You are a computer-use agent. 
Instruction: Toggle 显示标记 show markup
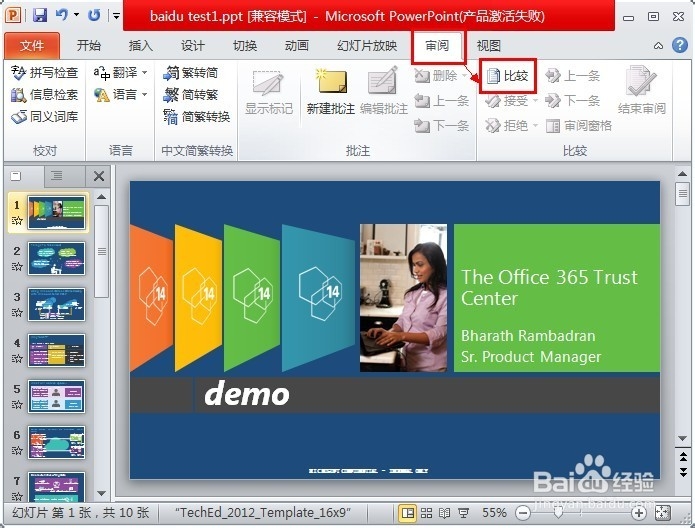tap(269, 91)
